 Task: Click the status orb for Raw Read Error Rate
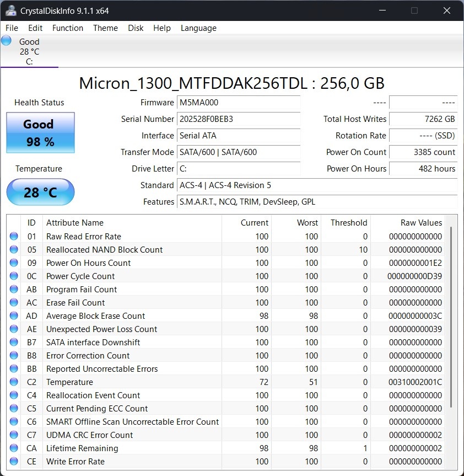tap(14, 237)
